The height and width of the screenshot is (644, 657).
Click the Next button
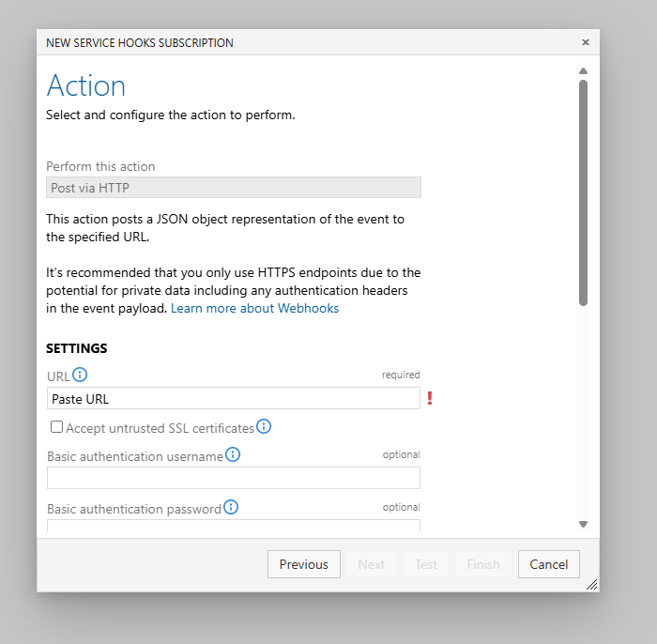click(372, 564)
